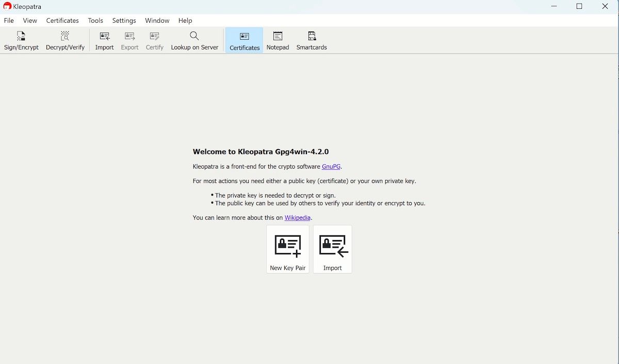Expand the View menu
Screen dimensions: 619x364
[x=30, y=21]
